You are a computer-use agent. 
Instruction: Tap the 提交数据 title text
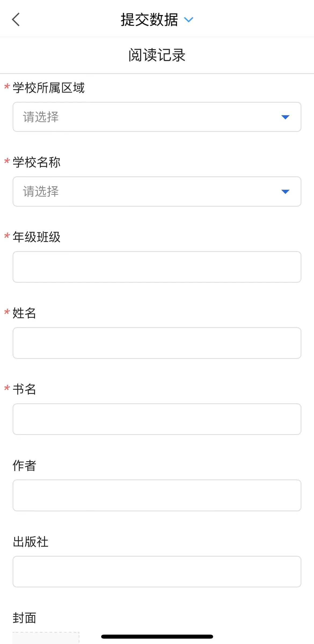pyautogui.click(x=149, y=20)
